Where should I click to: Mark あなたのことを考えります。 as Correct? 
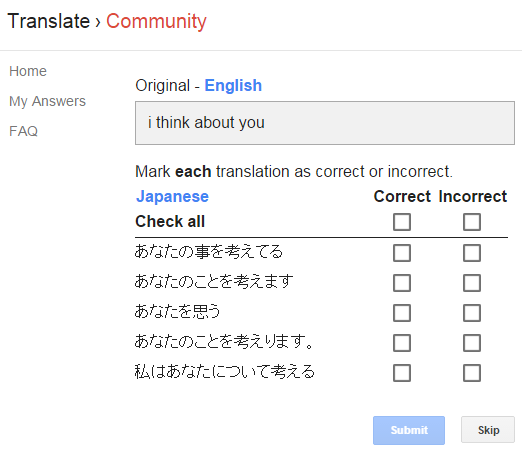pos(402,343)
